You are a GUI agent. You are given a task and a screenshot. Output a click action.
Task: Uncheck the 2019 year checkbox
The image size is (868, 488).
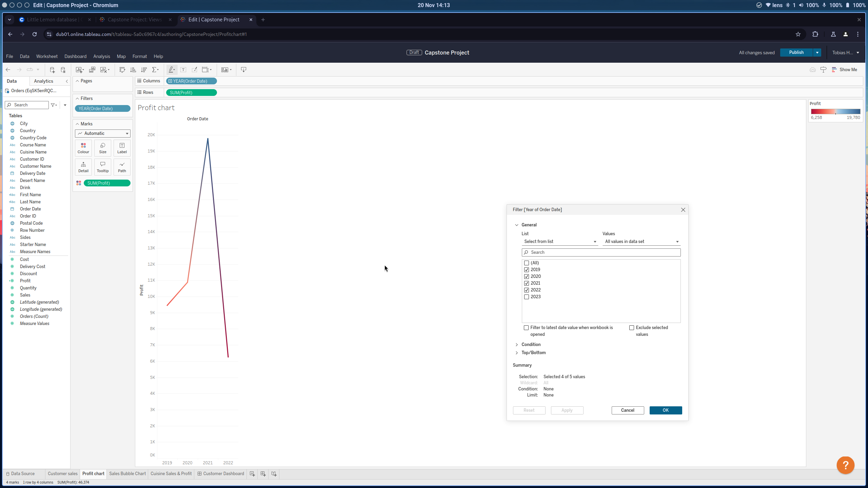[527, 270]
